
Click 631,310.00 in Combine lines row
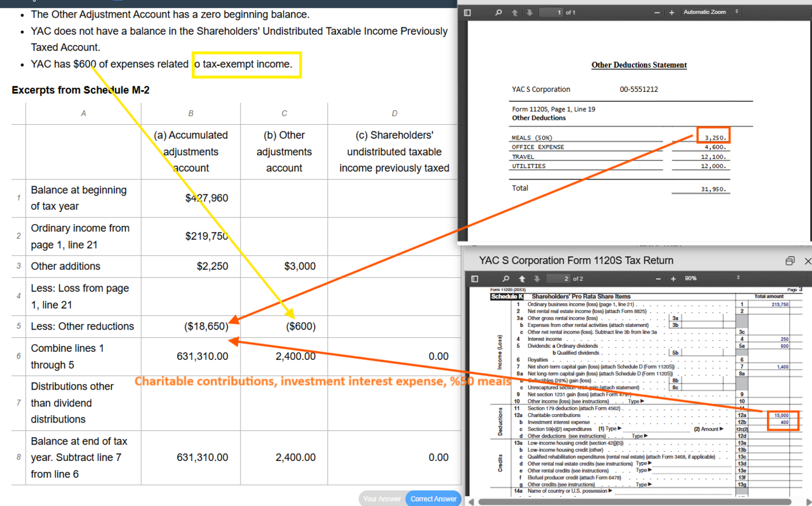191,356
